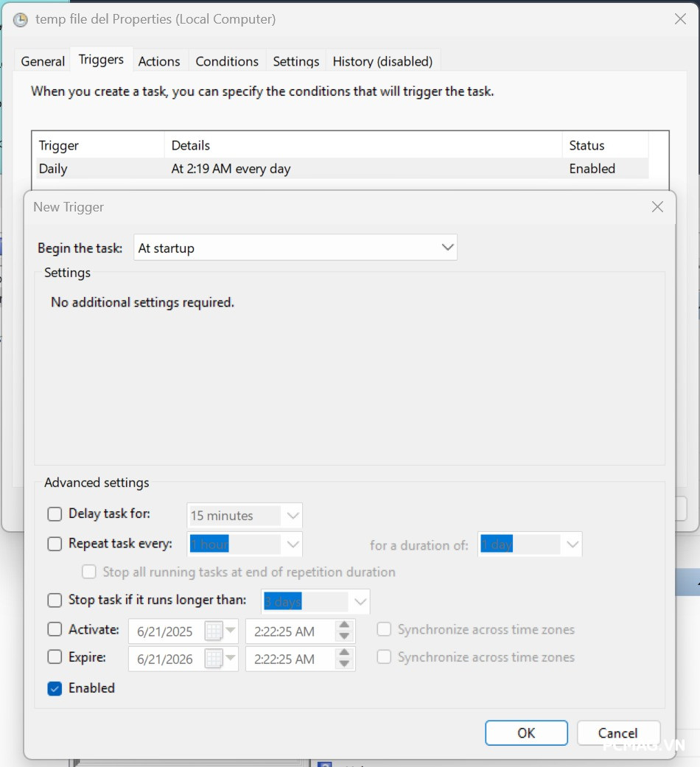The image size is (700, 767).
Task: Click the down arrow on Expire time spinner
Action: 344,663
